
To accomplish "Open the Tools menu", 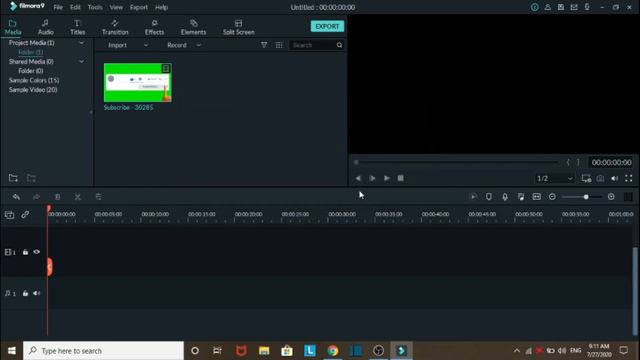I will pos(95,7).
